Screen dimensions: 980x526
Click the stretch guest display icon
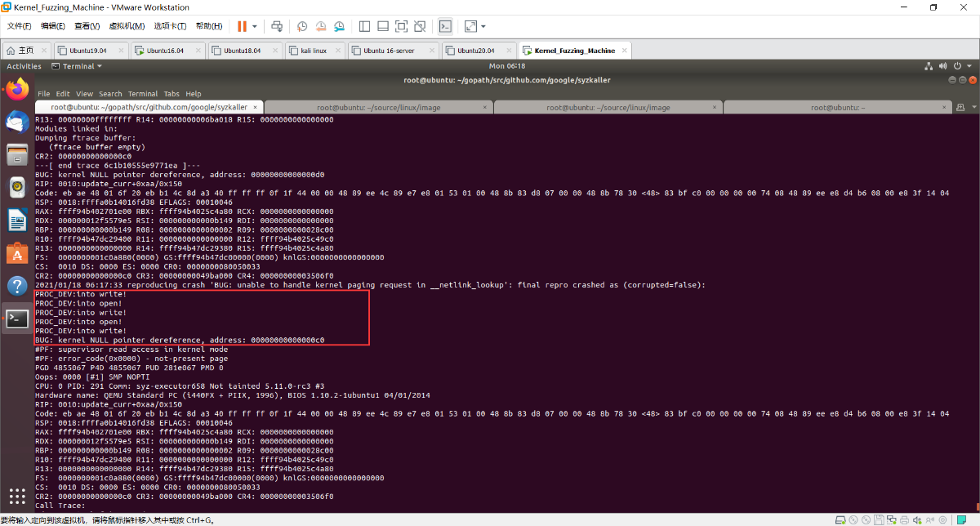(x=470, y=26)
